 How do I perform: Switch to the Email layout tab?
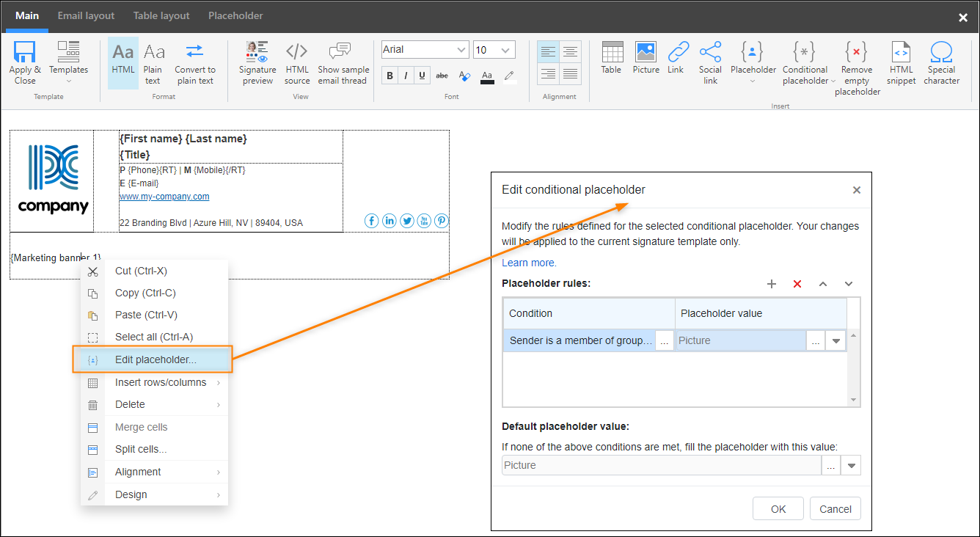point(86,15)
